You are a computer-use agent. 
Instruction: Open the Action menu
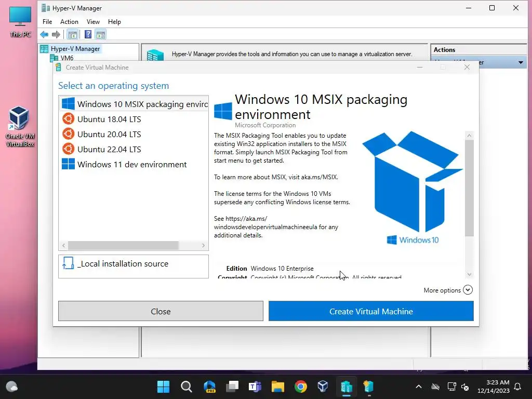click(x=69, y=22)
